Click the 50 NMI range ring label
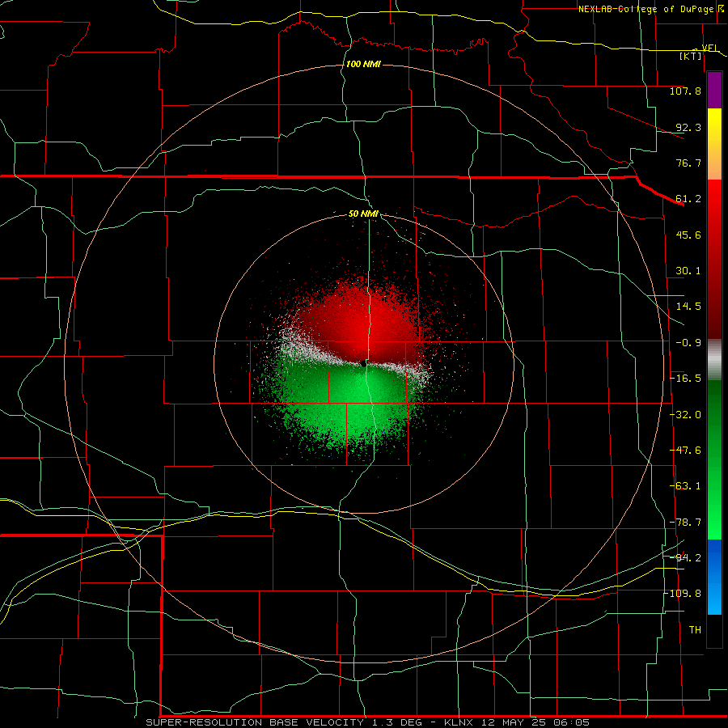This screenshot has height=728, width=728. pos(363,214)
